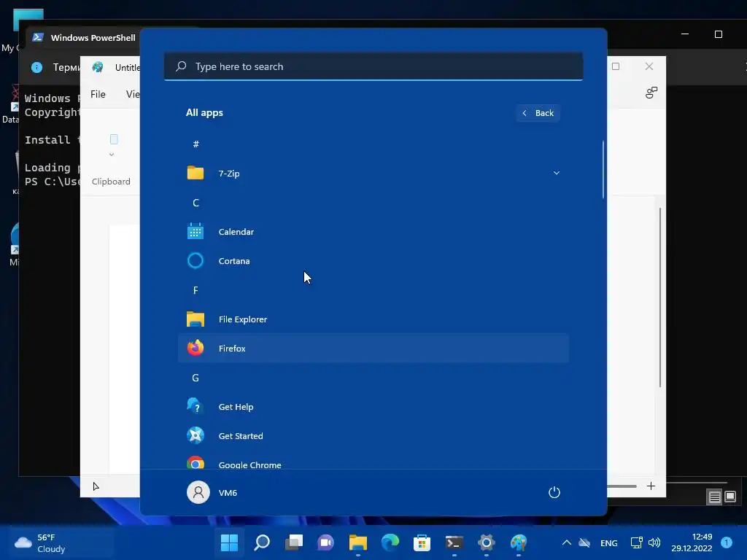Show hidden tray icons chevron
The image size is (747, 560).
(x=566, y=542)
